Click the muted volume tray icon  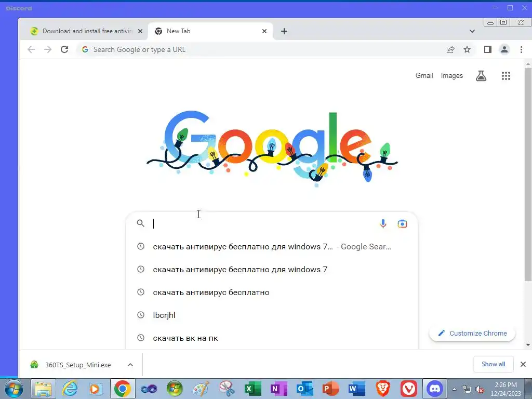[480, 390]
